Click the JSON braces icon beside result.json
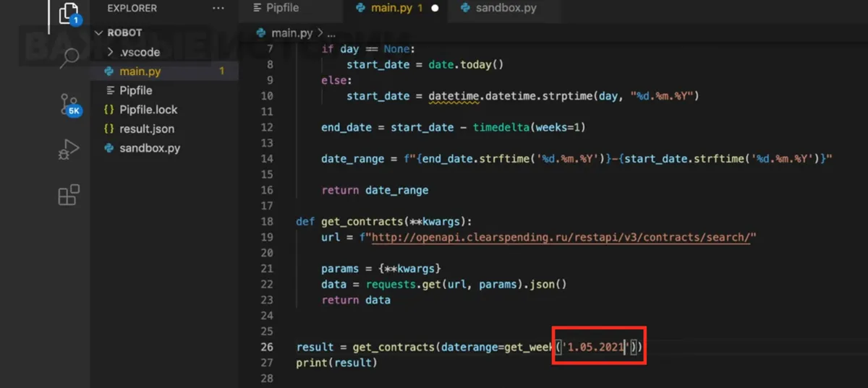868x388 pixels. point(109,129)
